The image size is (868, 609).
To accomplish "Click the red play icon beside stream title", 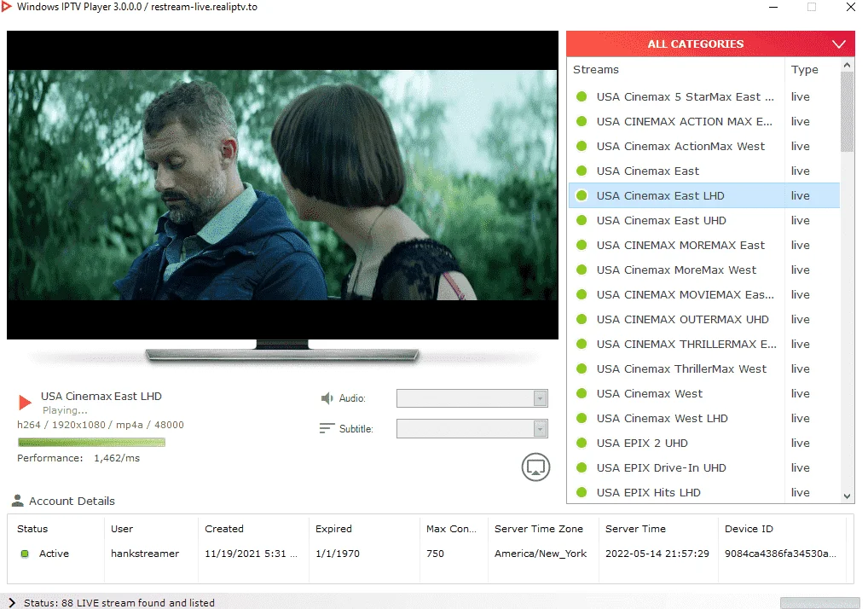I will click(x=25, y=403).
